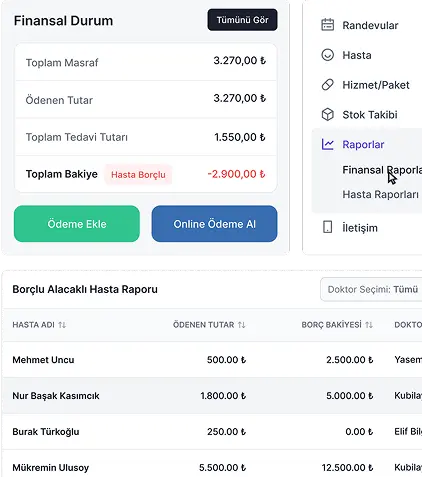Click the green Ödeme Ekle button
Viewport: 422px width, 477px height.
tap(77, 224)
